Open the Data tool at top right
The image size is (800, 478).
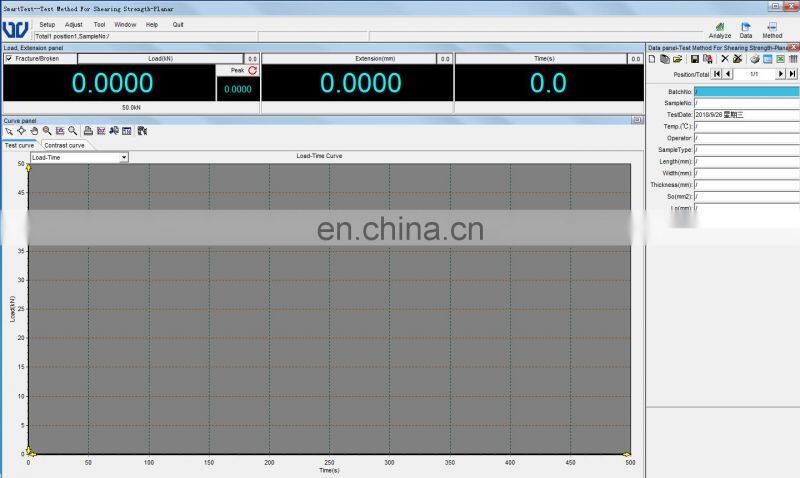coord(746,31)
